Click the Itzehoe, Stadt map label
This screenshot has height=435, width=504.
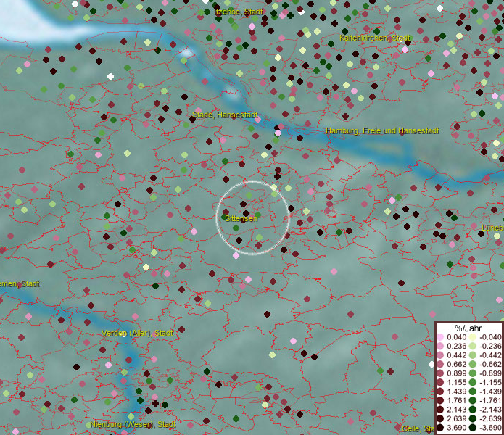coord(239,12)
